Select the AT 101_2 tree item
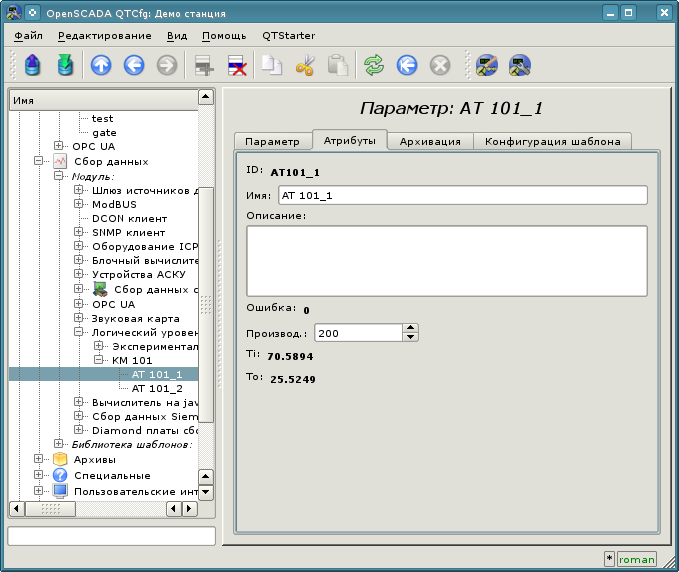This screenshot has width=679, height=572. pos(157,388)
